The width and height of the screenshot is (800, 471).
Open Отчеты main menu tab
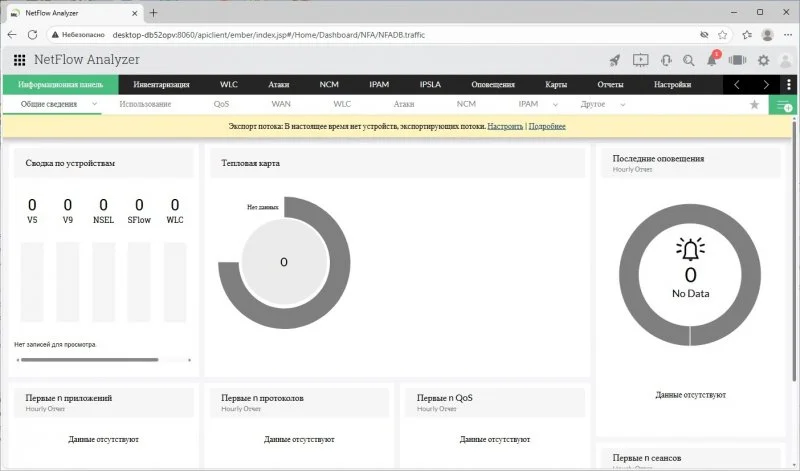point(610,85)
